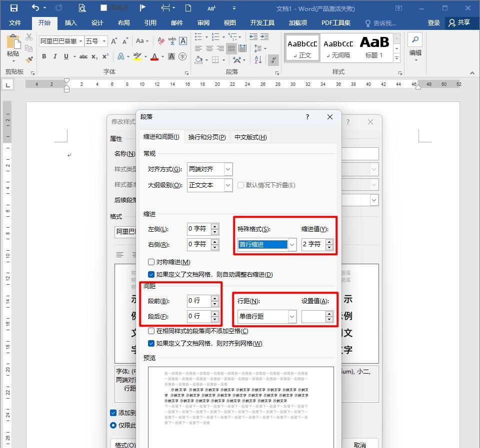Image resolution: width=480 pixels, height=448 pixels.
Task: Click the Bold formatting icon
Action: 44,56
